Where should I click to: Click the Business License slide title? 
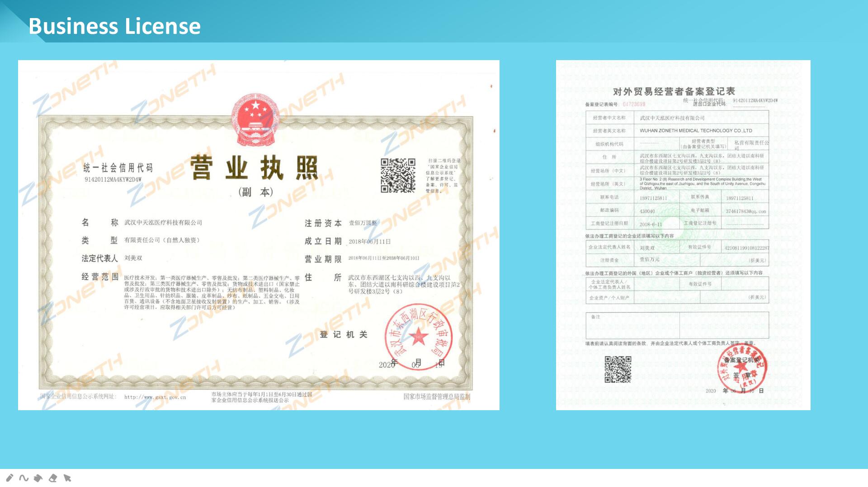tap(114, 26)
